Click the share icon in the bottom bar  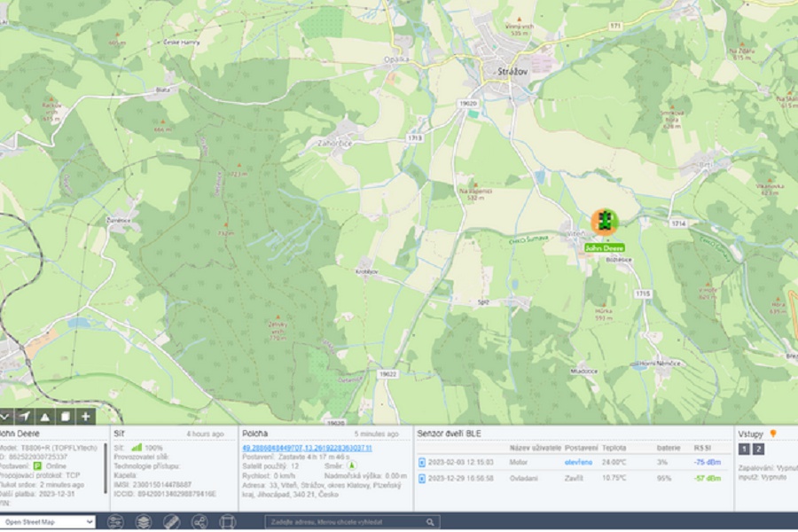[200, 521]
